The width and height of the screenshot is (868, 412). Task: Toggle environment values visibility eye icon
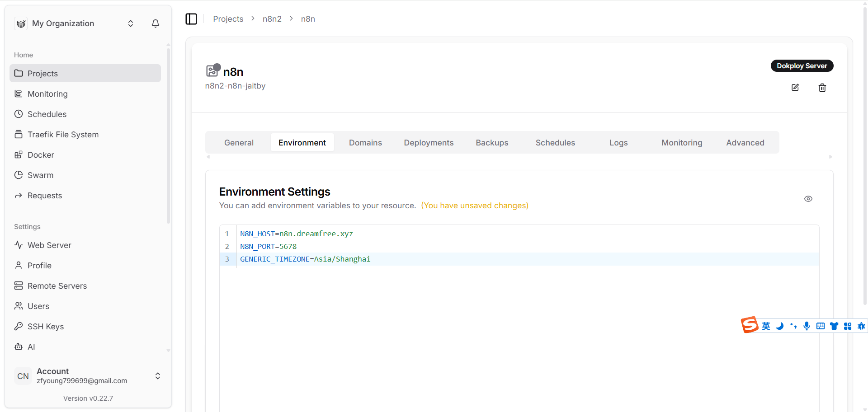(808, 199)
